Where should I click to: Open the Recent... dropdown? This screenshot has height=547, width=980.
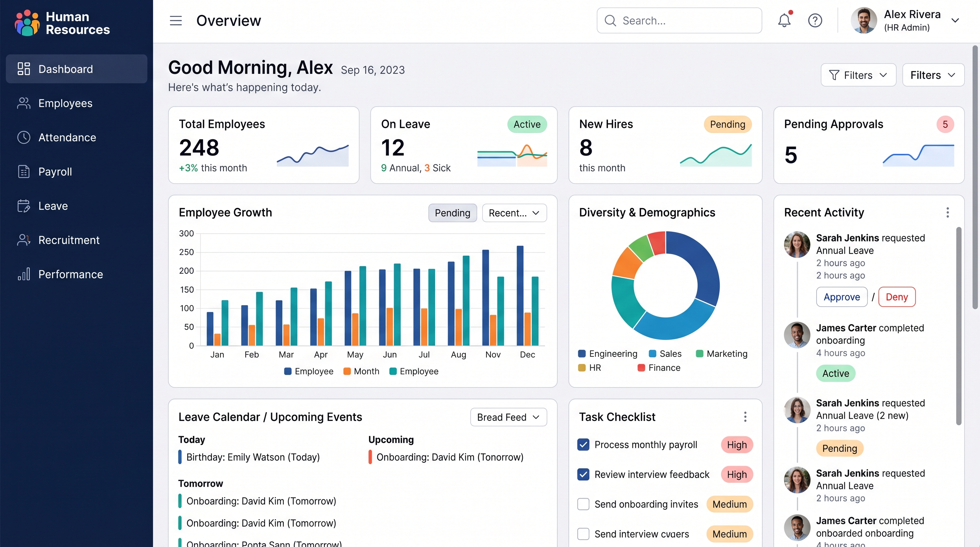[514, 213]
